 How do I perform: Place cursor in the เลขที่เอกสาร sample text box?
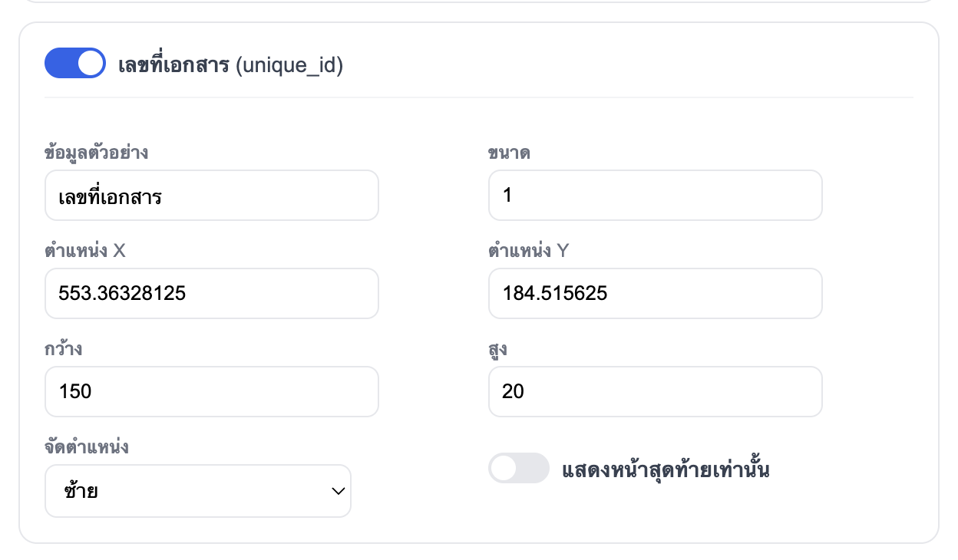tap(211, 195)
